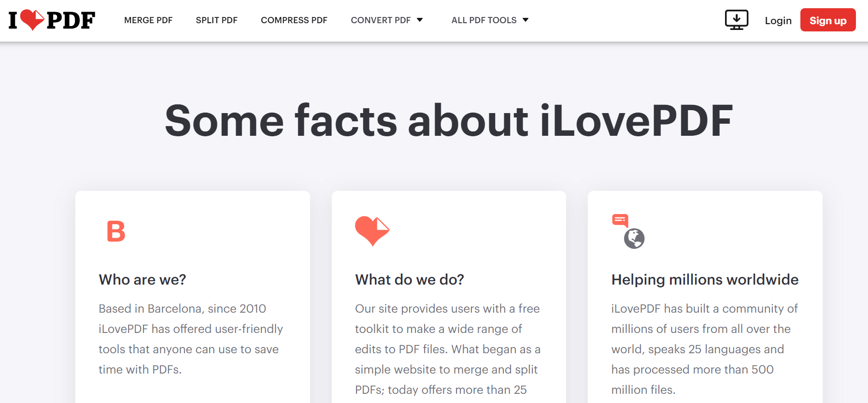Open the MERGE PDF tool
This screenshot has height=403, width=868.
point(148,20)
